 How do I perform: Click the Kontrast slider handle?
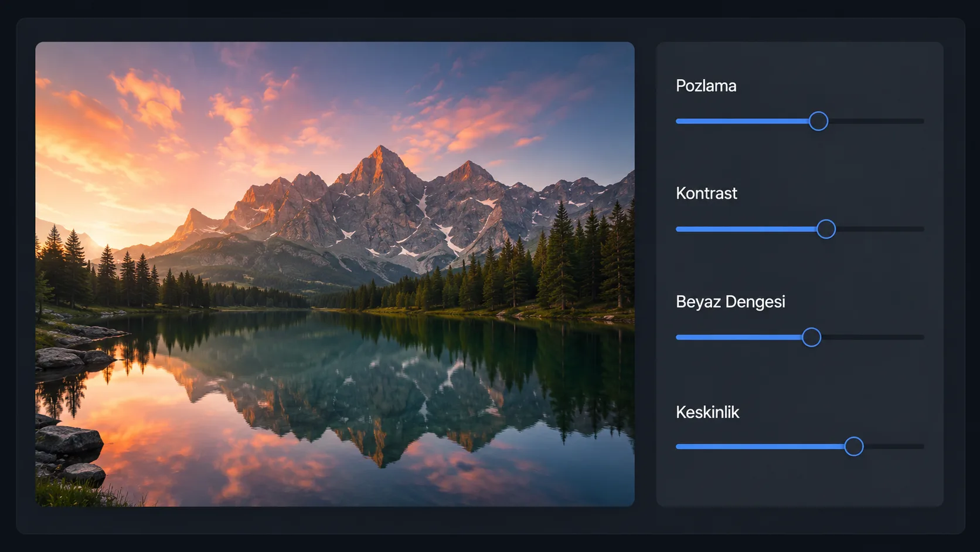coord(826,229)
